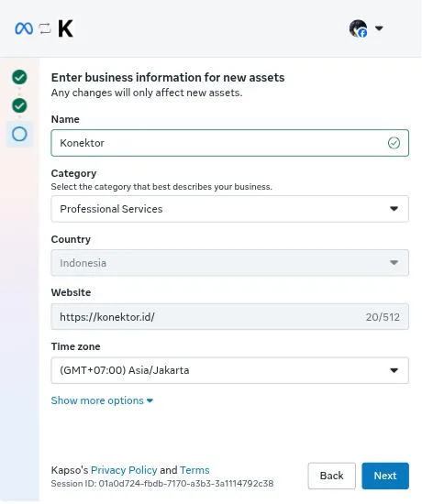Expand the account dropdown arrow
Screen dimensions: 422x504
click(x=379, y=28)
